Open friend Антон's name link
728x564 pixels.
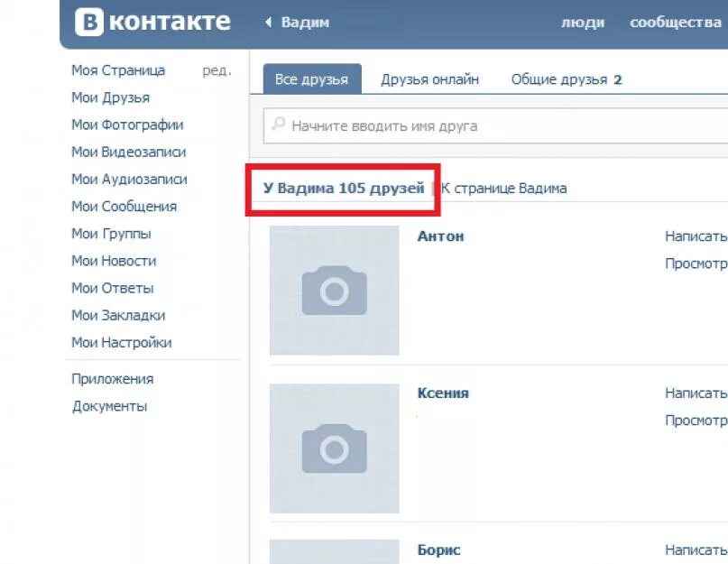click(440, 236)
